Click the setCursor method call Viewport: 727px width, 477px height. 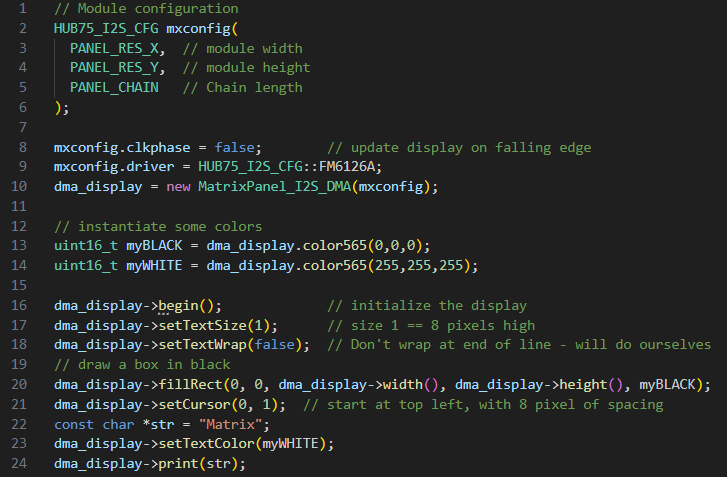[x=196, y=404]
